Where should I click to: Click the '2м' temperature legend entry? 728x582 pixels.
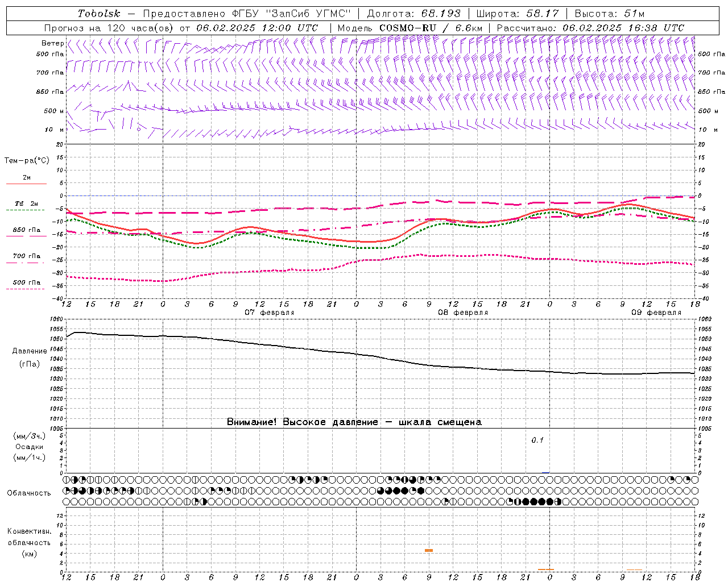pos(27,178)
